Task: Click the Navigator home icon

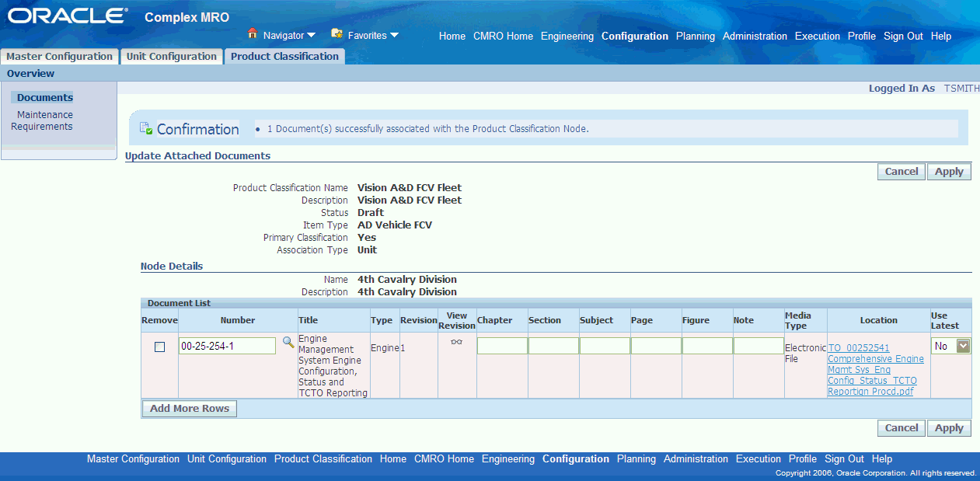Action: (x=252, y=33)
